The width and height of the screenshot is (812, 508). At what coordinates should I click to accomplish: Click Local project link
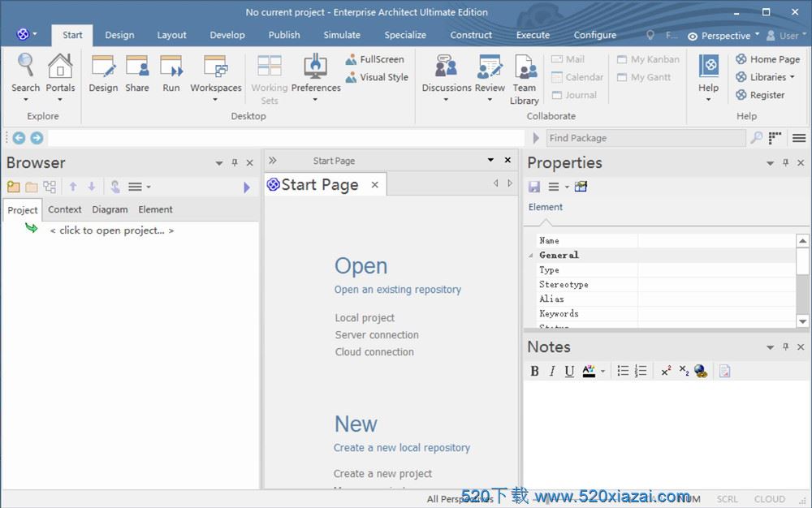click(365, 317)
